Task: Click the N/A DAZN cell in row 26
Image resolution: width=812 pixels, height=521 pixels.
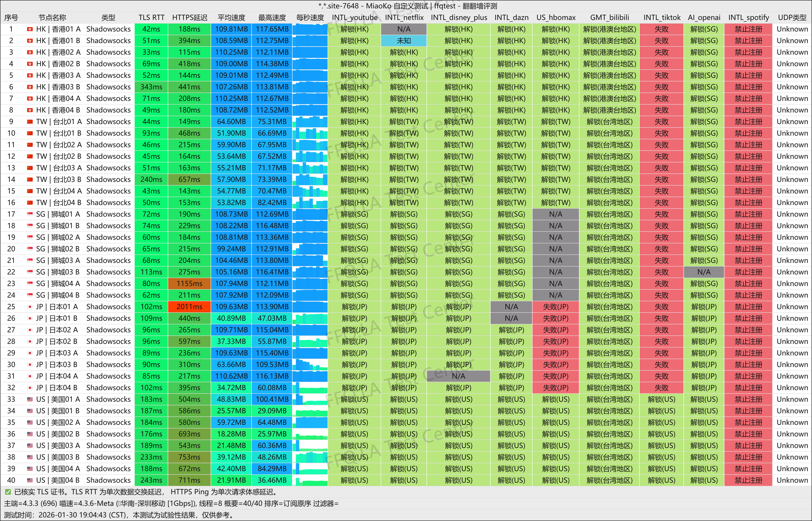Action: click(x=511, y=319)
